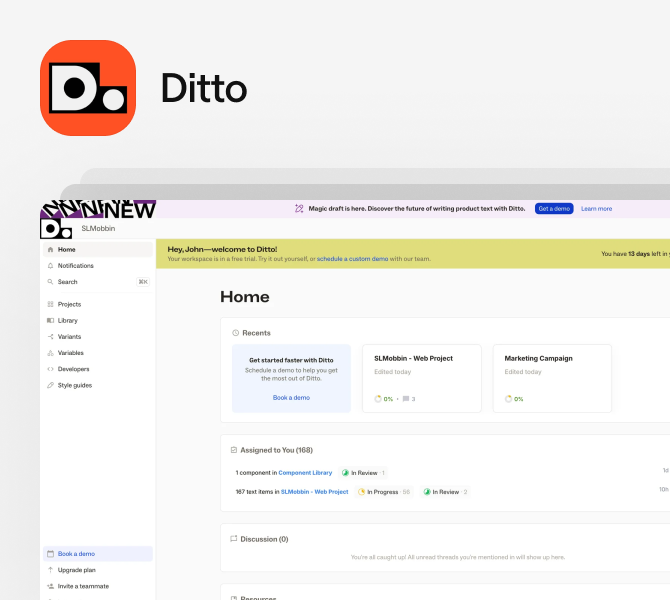Screen dimensions: 670x600
Task: Open the SLMobbin - Web Project link
Action: point(314,492)
